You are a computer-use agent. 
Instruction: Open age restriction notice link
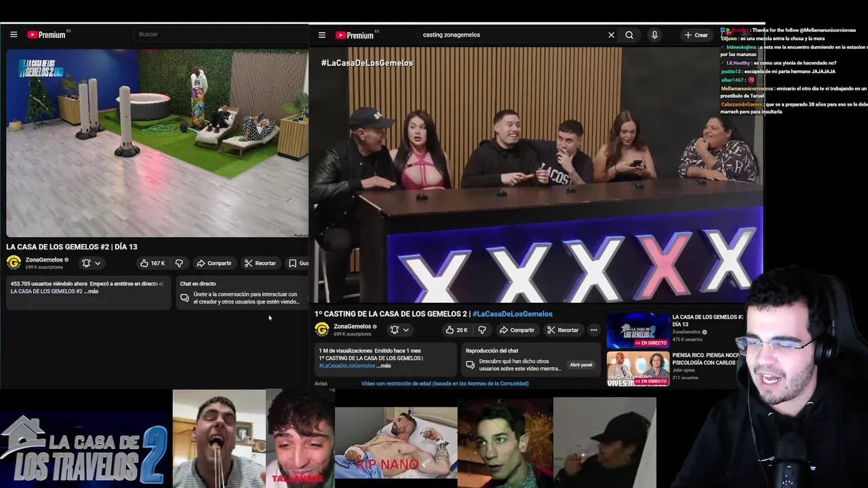point(445,384)
